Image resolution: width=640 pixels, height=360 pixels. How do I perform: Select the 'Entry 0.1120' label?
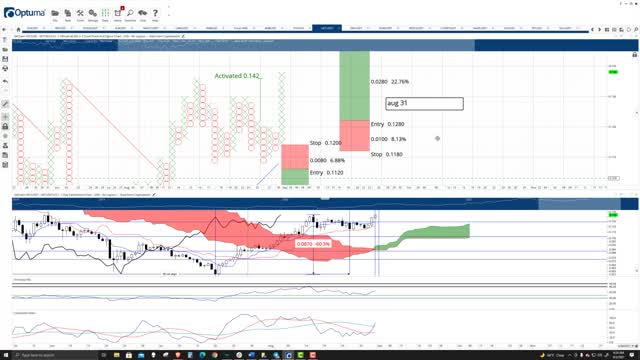pos(327,173)
